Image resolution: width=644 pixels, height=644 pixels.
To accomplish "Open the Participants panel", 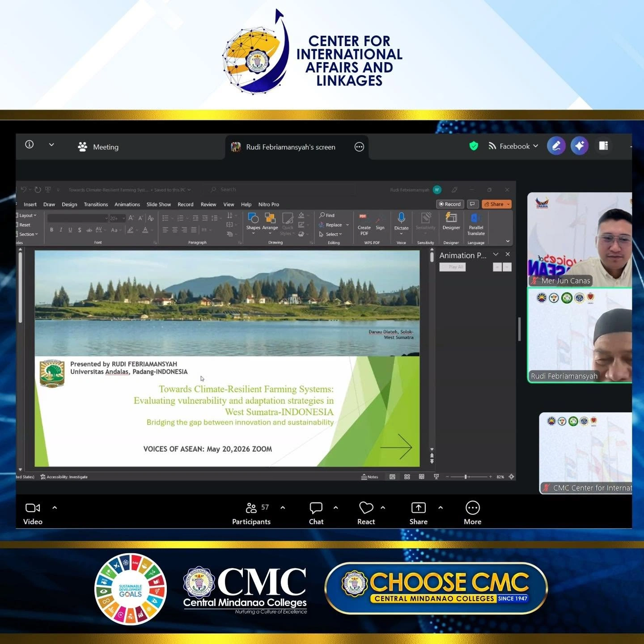I will 251,513.
